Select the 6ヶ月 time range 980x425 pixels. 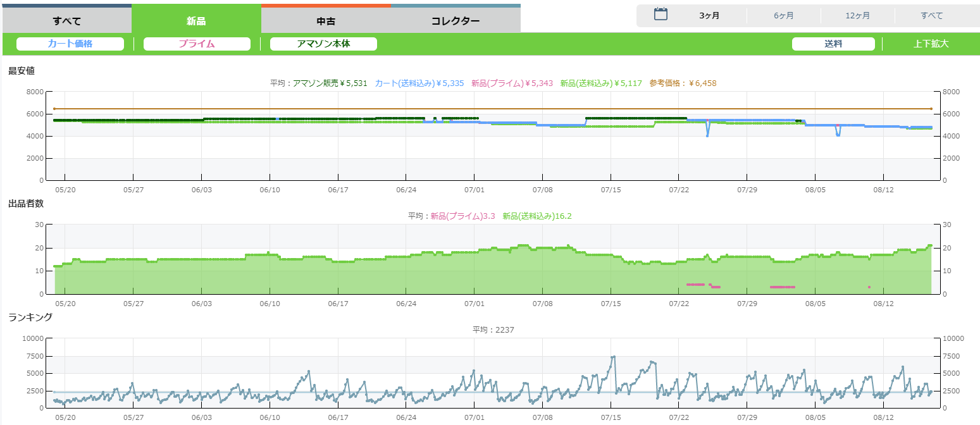(783, 16)
